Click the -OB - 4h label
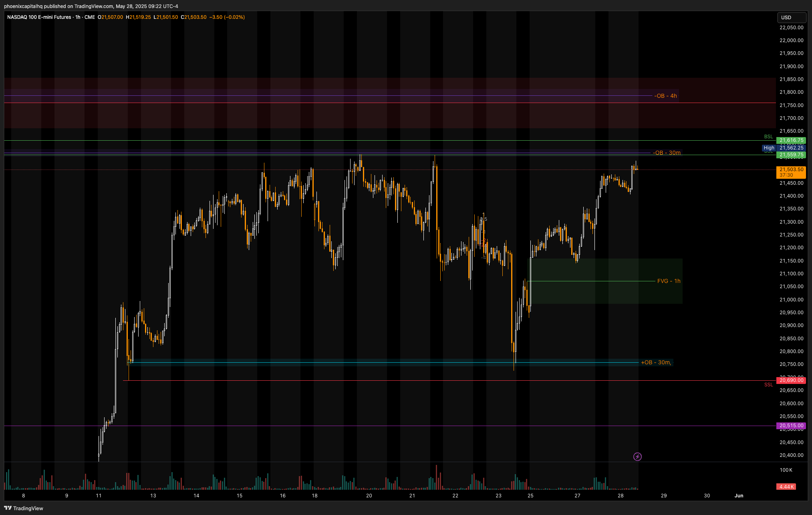 pos(665,96)
